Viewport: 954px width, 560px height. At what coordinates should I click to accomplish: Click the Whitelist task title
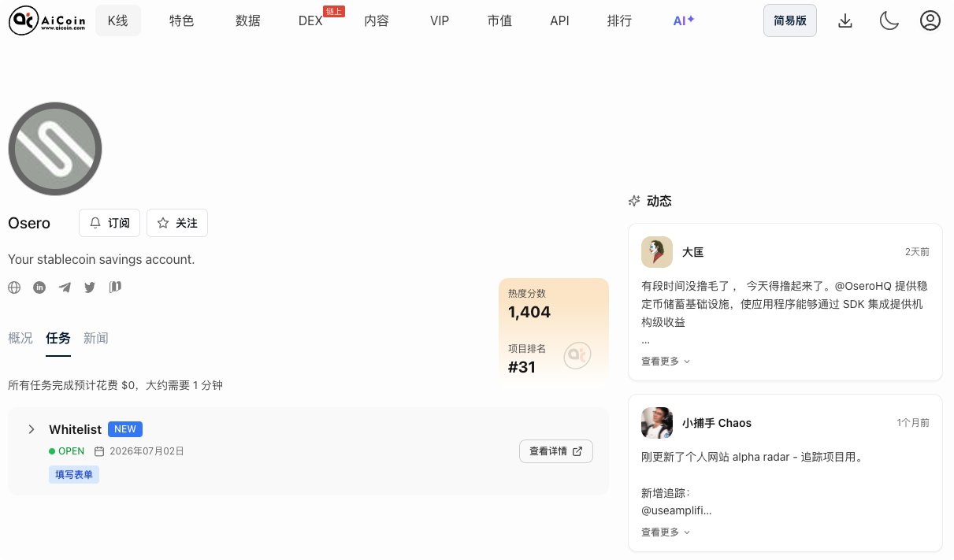coord(75,429)
